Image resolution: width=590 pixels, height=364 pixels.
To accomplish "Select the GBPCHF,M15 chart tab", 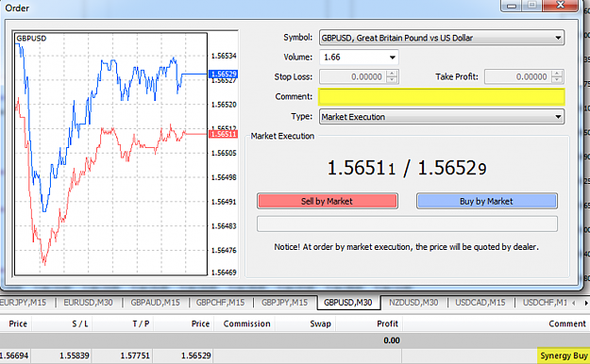I will 221,303.
